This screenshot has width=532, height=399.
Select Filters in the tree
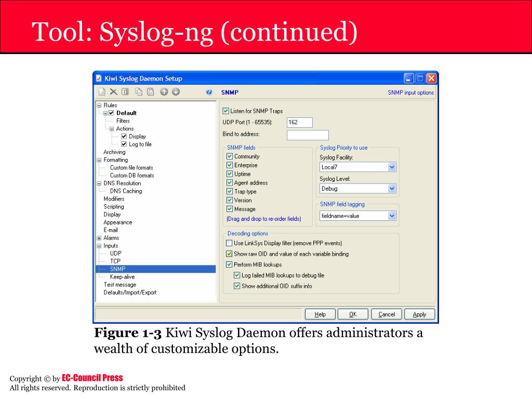pos(123,121)
